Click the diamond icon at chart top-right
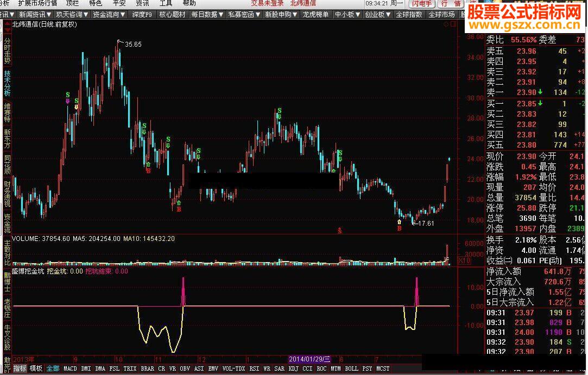 [446, 24]
